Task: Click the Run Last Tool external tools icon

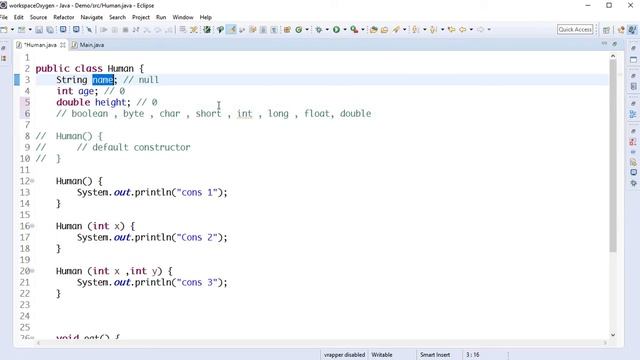Action: [x=354, y=29]
